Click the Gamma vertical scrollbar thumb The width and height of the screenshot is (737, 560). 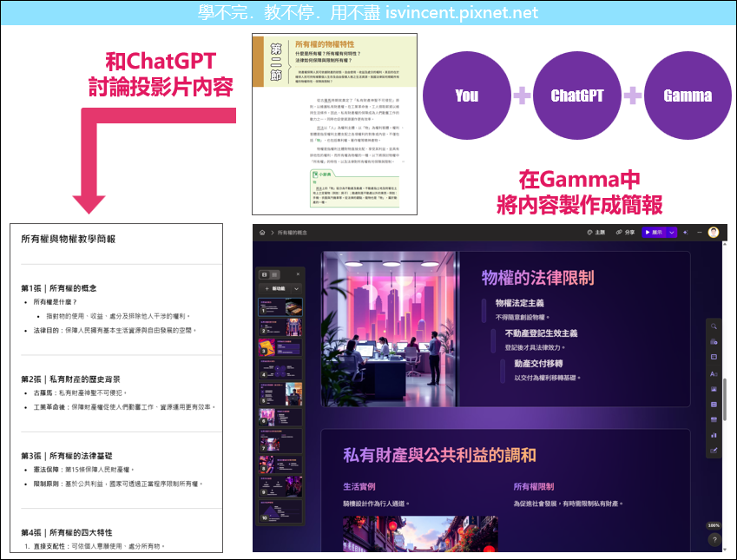click(725, 399)
